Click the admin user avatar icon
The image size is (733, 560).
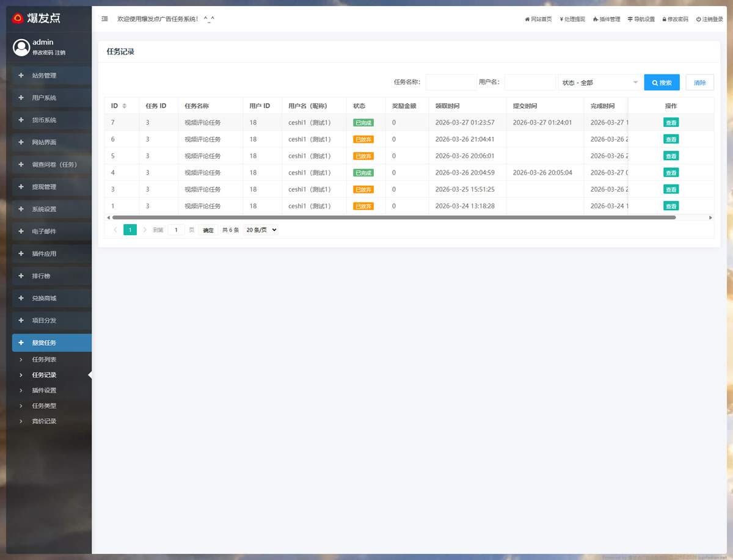21,47
